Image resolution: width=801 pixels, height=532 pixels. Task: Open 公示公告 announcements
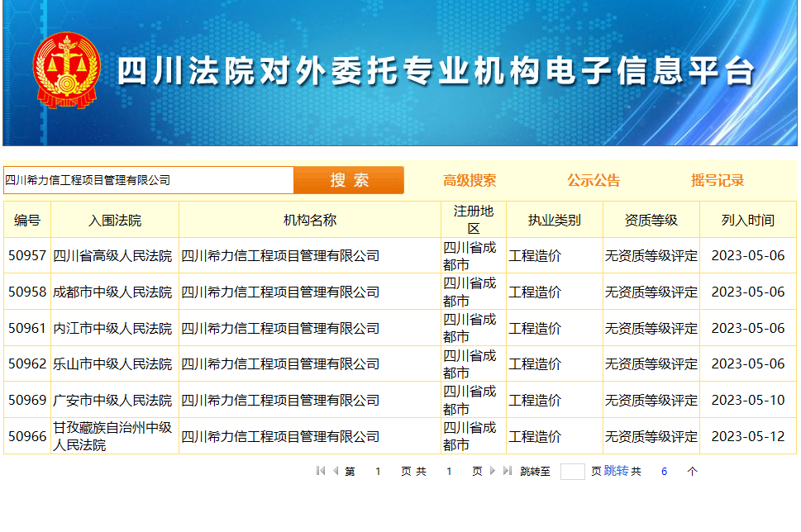click(594, 180)
